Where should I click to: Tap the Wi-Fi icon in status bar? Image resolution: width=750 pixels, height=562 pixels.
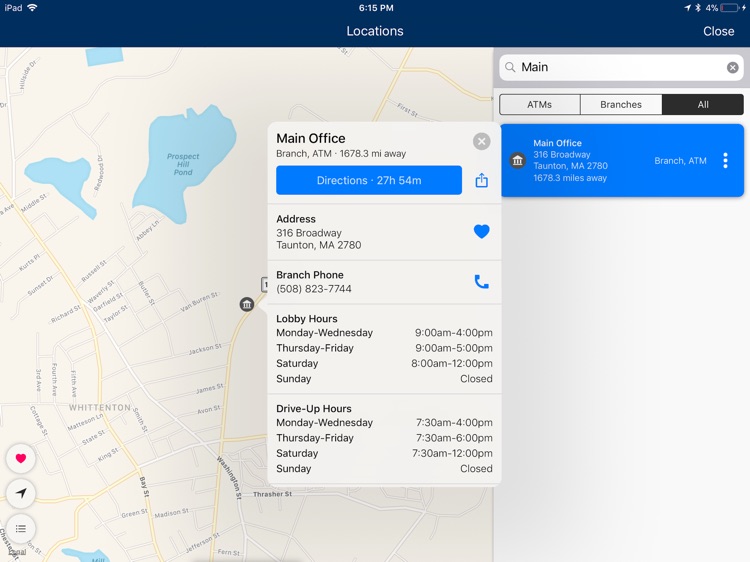click(33, 8)
